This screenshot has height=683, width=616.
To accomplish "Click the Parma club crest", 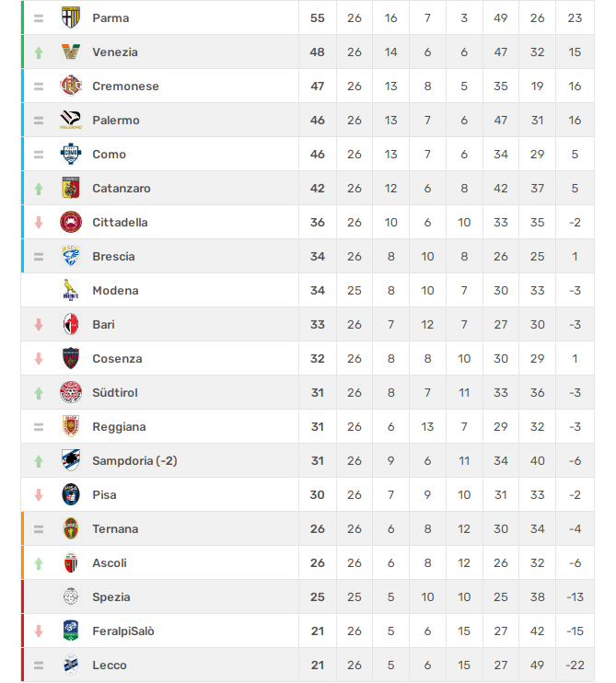I will click(x=71, y=18).
